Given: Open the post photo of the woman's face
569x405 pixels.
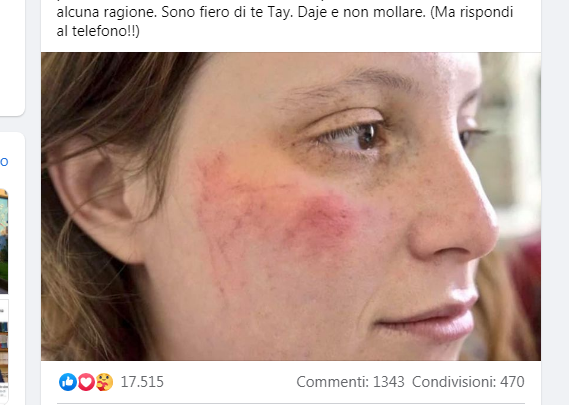Looking at the screenshot, I should click(291, 206).
